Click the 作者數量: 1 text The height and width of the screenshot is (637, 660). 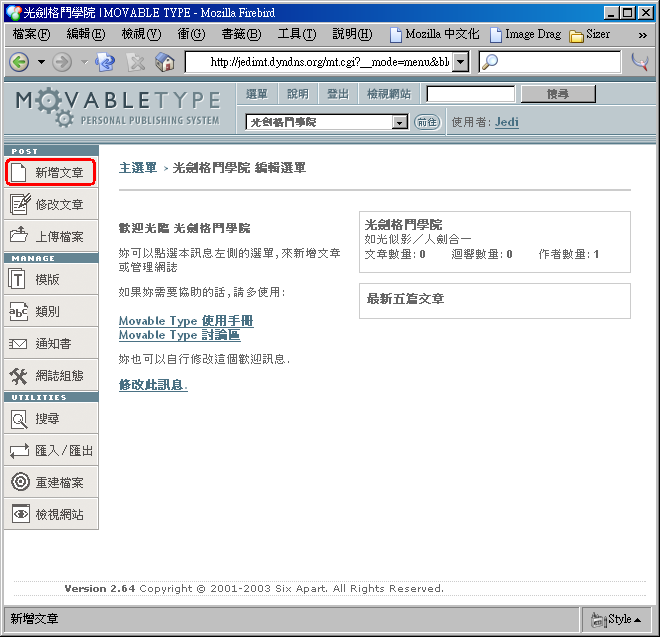point(569,254)
